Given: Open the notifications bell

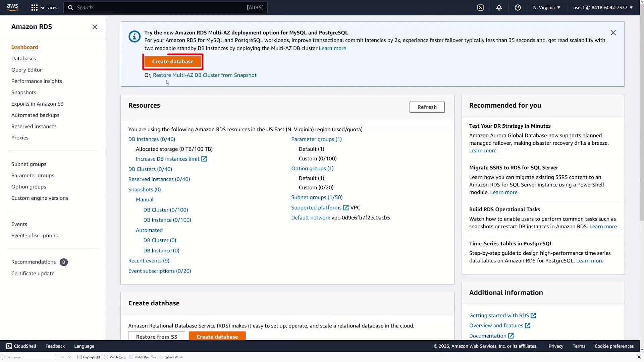Looking at the screenshot, I should [499, 7].
